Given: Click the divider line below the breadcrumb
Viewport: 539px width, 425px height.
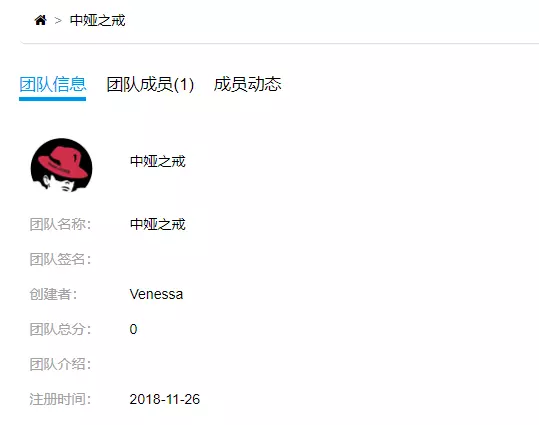Looking at the screenshot, I should pyautogui.click(x=279, y=43).
